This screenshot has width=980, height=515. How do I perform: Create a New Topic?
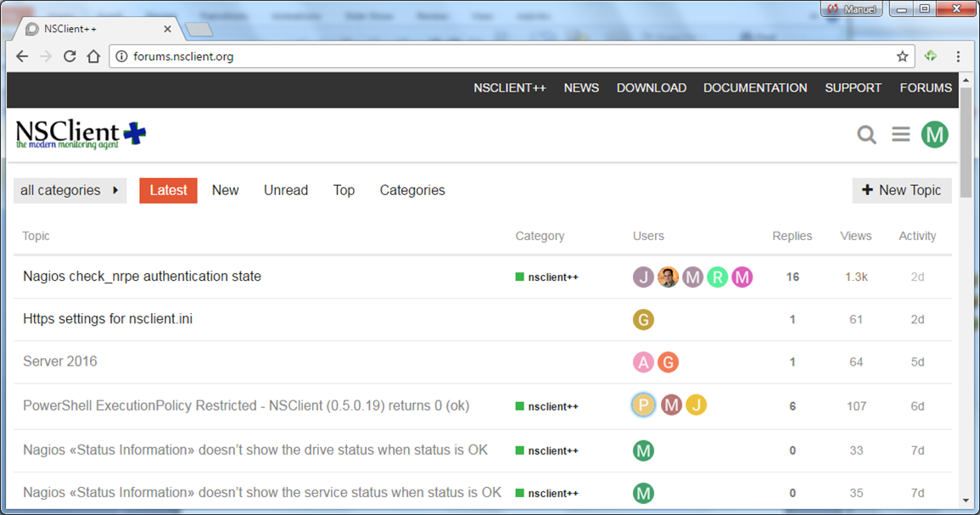pos(902,191)
